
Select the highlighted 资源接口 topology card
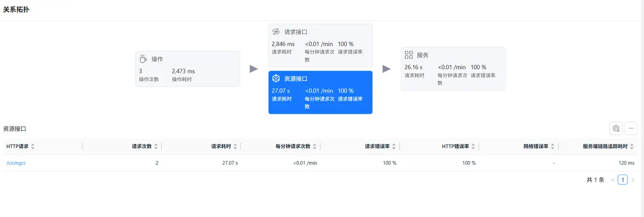coord(320,92)
